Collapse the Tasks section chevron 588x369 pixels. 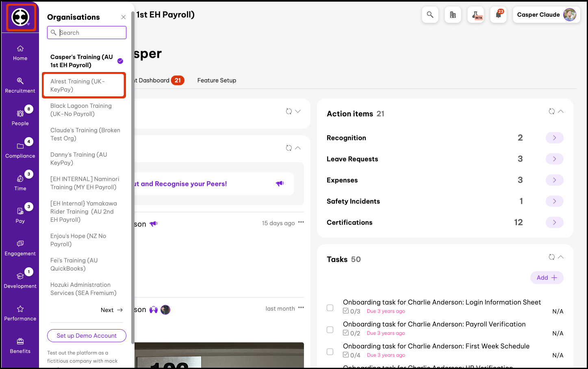[561, 257]
